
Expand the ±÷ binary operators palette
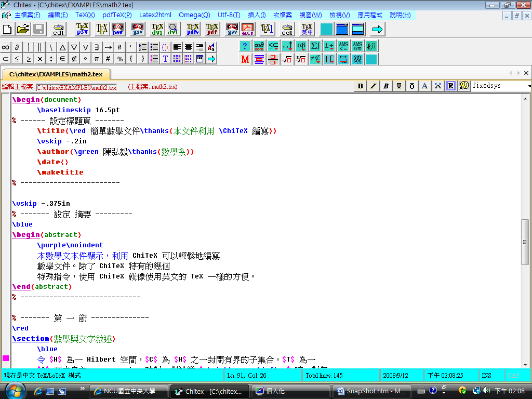(329, 46)
